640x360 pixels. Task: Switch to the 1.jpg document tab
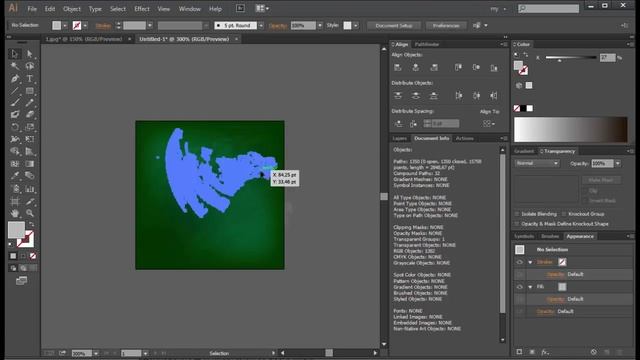click(84, 39)
